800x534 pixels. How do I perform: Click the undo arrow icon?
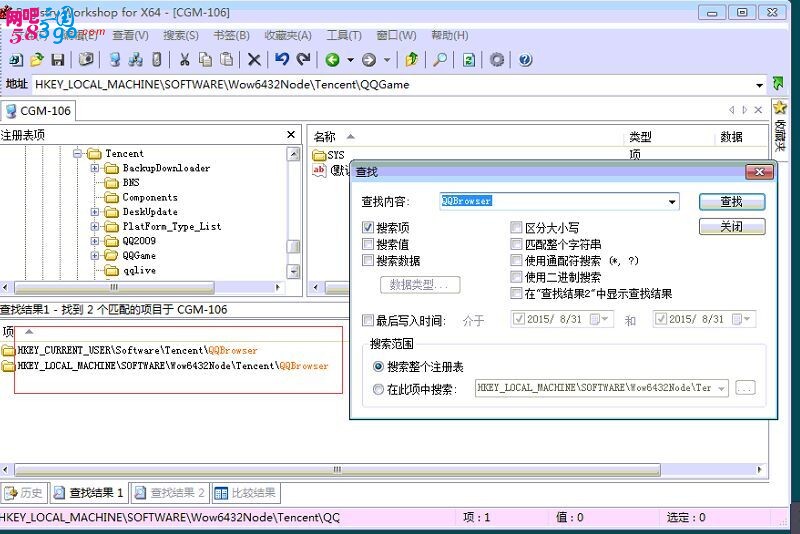pyautogui.click(x=282, y=60)
